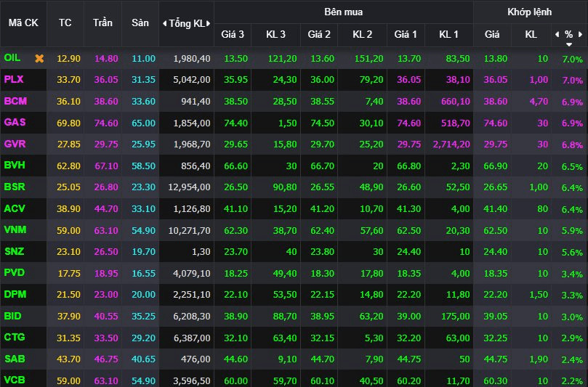The height and width of the screenshot is (387, 588).
Task: Click CTG total volume 6,387,00
Action: [x=192, y=338]
